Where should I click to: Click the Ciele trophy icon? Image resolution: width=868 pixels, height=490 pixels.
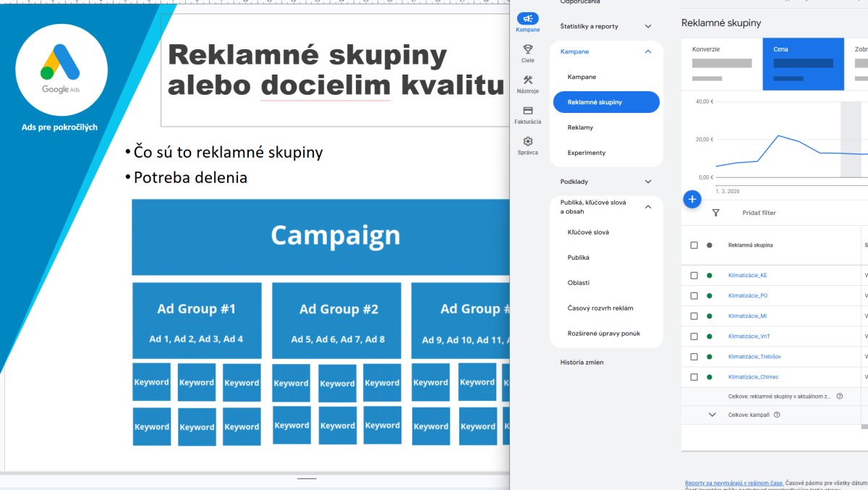[x=527, y=50]
